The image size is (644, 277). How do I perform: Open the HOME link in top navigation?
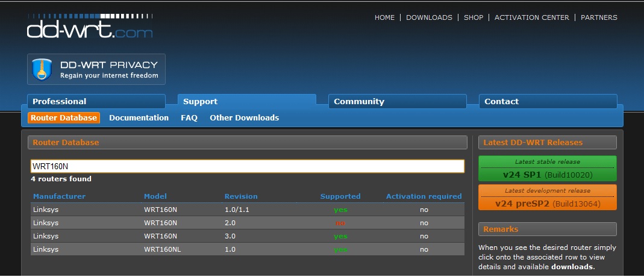(x=384, y=17)
